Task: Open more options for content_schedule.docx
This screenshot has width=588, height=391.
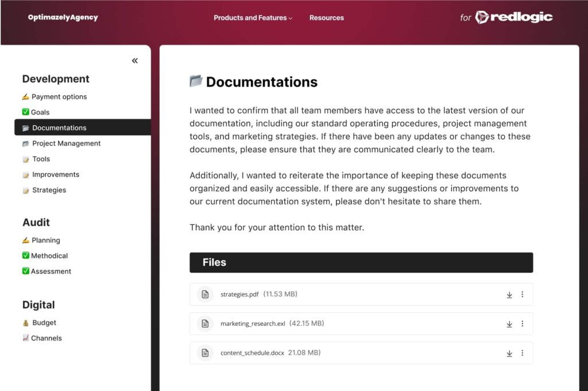Action: coord(523,353)
